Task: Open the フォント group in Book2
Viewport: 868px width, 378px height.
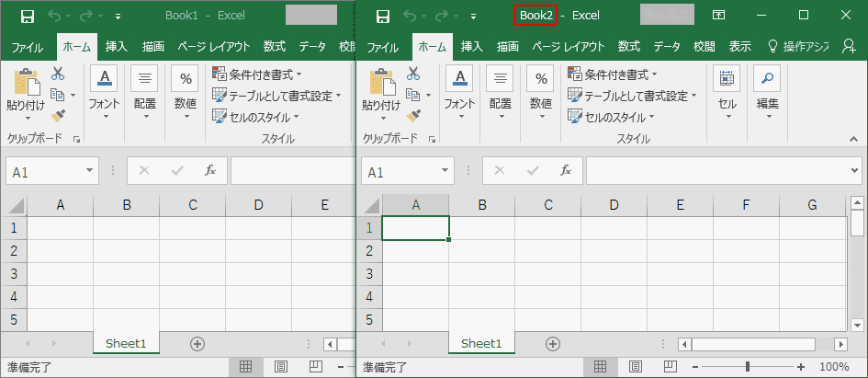Action: 459,93
